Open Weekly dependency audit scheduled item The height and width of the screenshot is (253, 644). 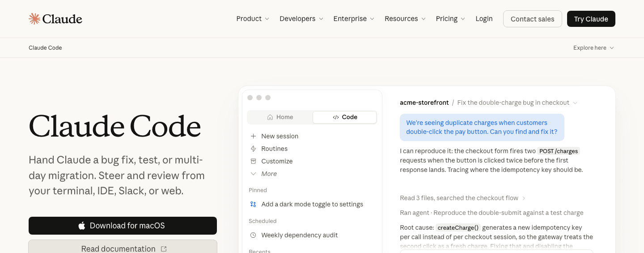(x=300, y=235)
